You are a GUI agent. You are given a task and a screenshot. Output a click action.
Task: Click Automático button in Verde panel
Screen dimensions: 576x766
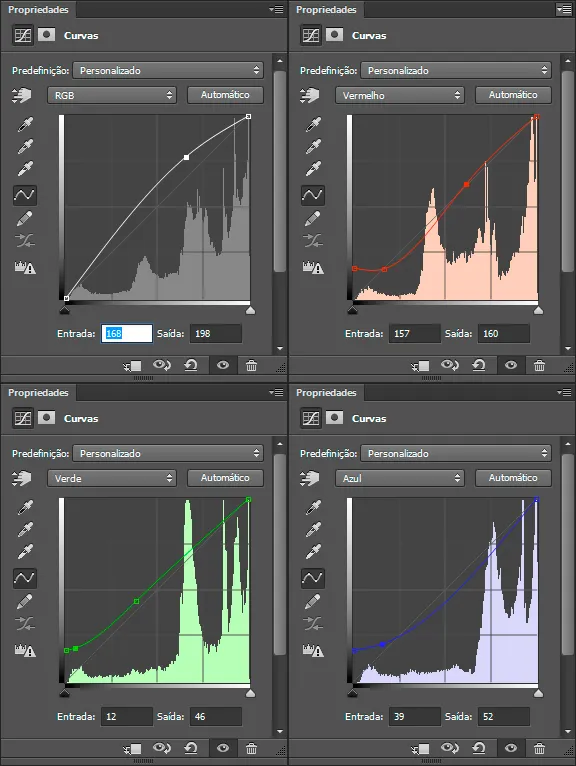(x=225, y=478)
